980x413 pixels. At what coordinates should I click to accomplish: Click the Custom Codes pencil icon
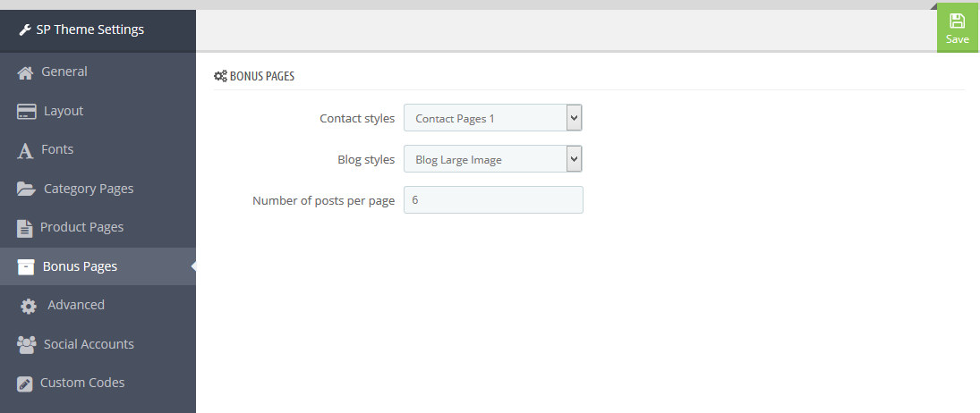tap(24, 383)
